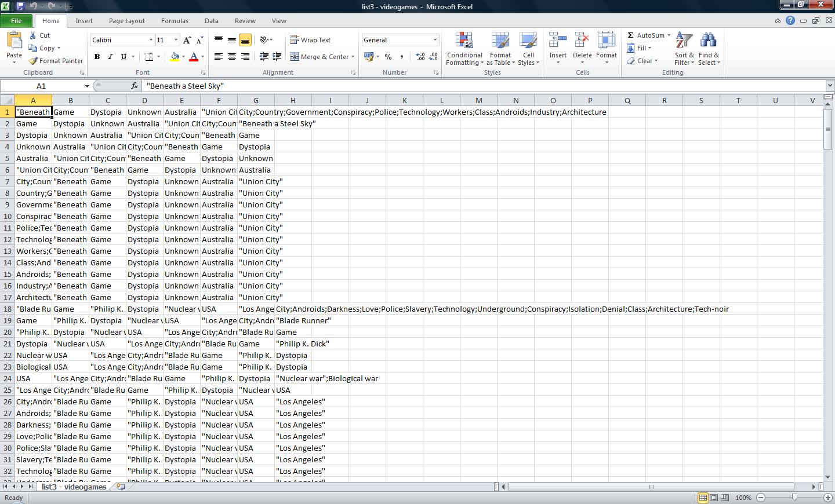
Task: Toggle Bold formatting
Action: (97, 57)
